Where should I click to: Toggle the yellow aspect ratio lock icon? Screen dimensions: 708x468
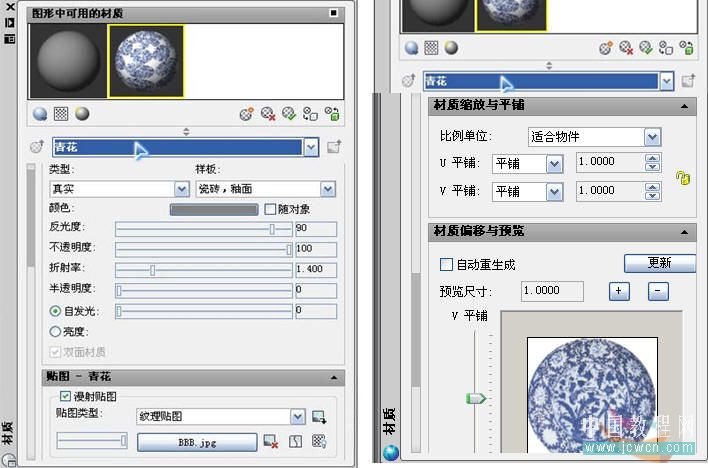pos(683,178)
